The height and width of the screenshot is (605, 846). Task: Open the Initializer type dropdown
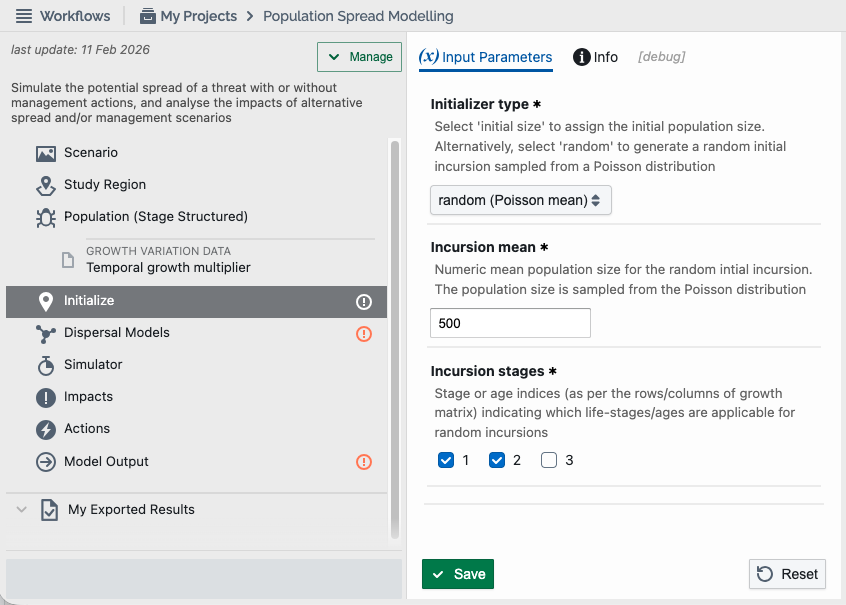pos(521,200)
